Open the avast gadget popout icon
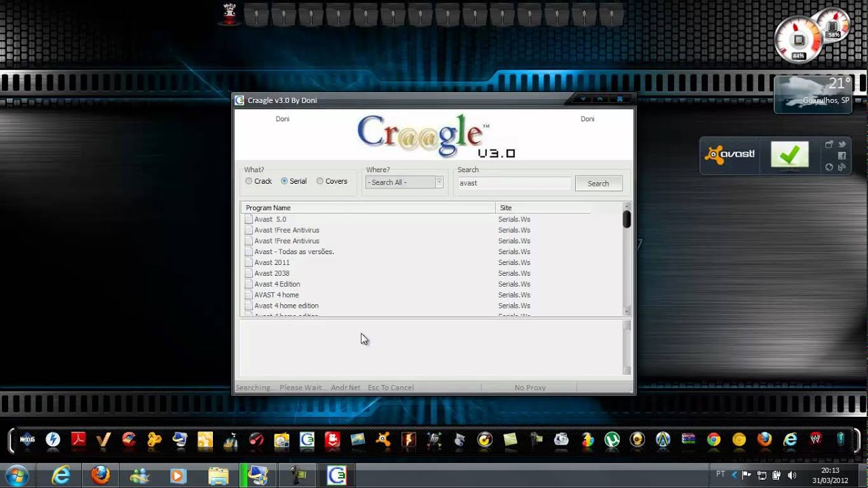Screen dimensions: 868x488 [x=829, y=144]
